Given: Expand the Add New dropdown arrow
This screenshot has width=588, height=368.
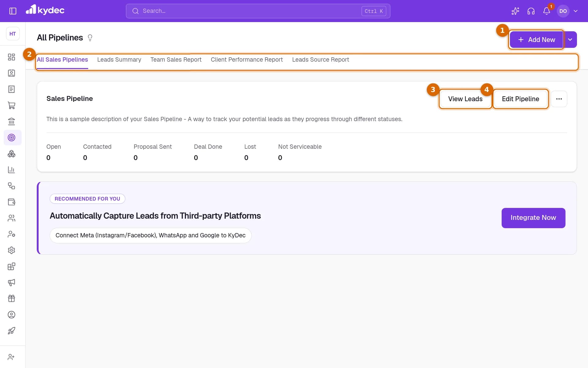Looking at the screenshot, I should pos(570,40).
